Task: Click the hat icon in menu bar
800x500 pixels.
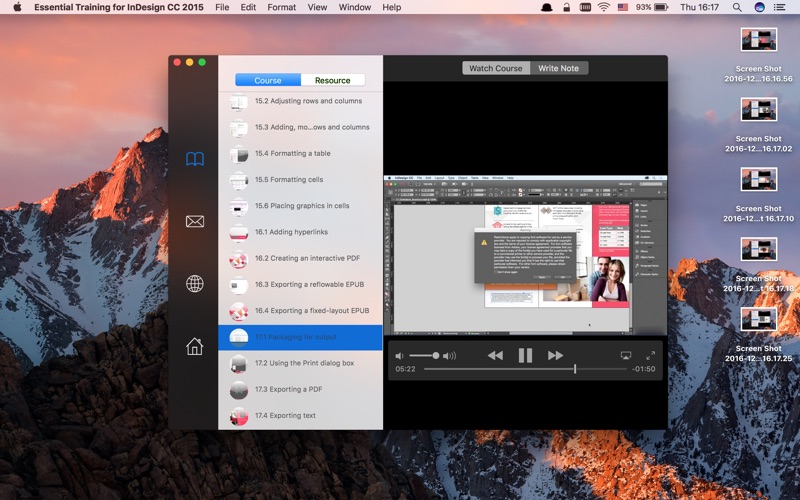Action: 546,7
